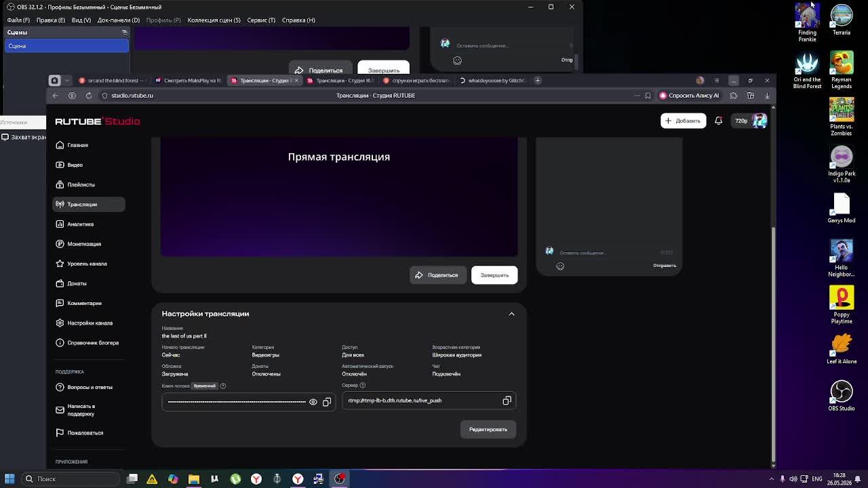
Task: Open OBS Studio desktop shortcut
Action: (x=842, y=396)
